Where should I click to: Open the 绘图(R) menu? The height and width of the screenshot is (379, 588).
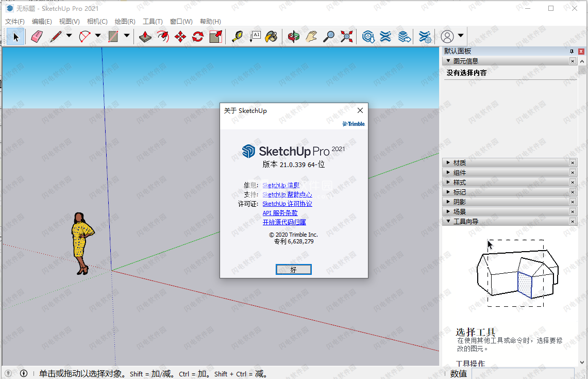125,21
